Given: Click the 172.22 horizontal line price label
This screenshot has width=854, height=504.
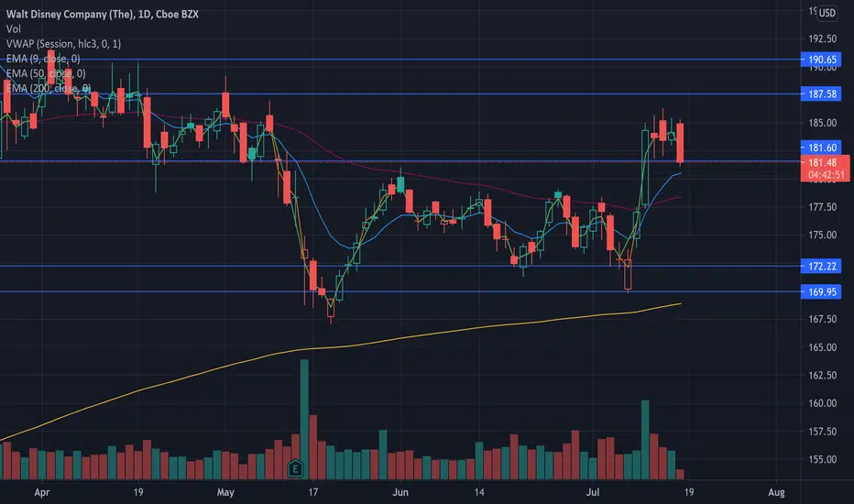Looking at the screenshot, I should (821, 266).
